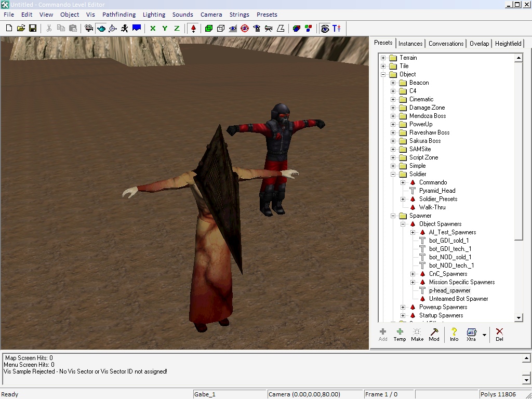The image size is (532, 399).
Task: Switch to the Instances tab
Action: pyautogui.click(x=410, y=44)
